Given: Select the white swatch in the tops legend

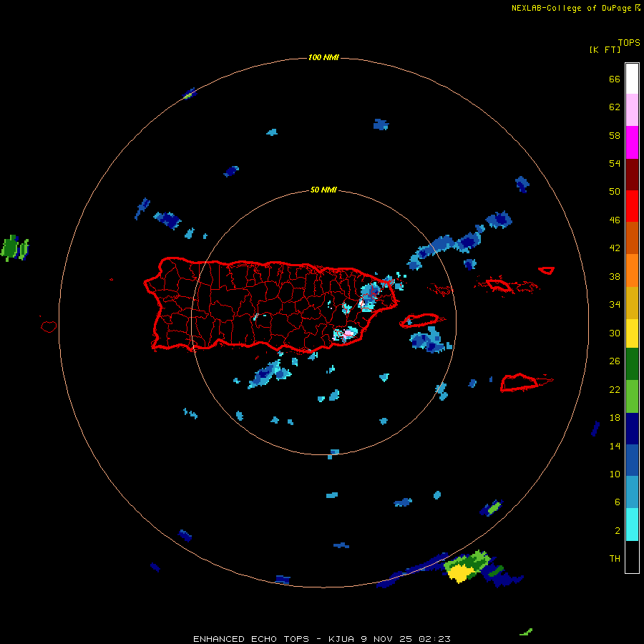Looking at the screenshot, I should point(632,79).
